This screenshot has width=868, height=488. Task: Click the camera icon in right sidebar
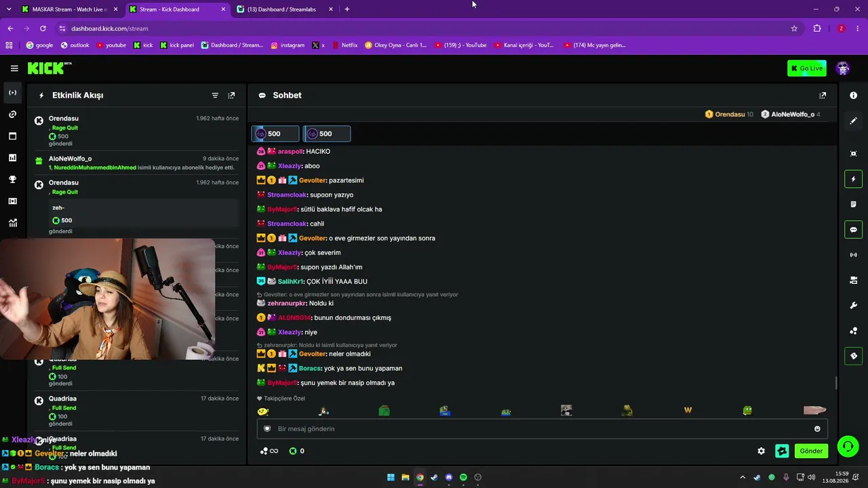(x=853, y=280)
